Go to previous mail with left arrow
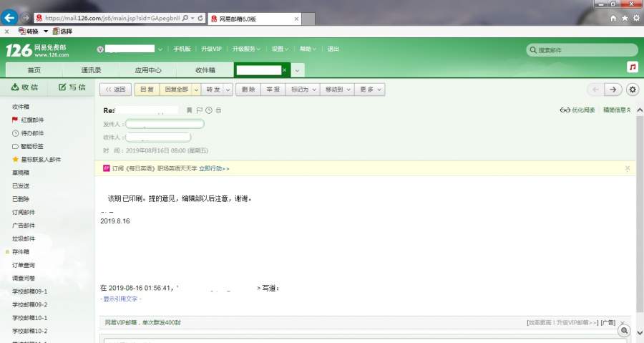This screenshot has height=343, width=644. (595, 90)
